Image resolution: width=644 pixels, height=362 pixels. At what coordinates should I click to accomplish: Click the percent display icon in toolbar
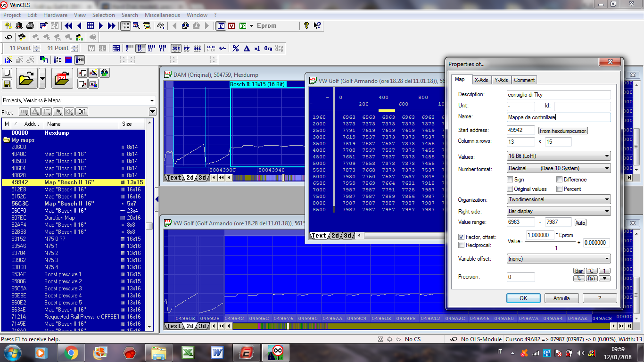(x=236, y=48)
